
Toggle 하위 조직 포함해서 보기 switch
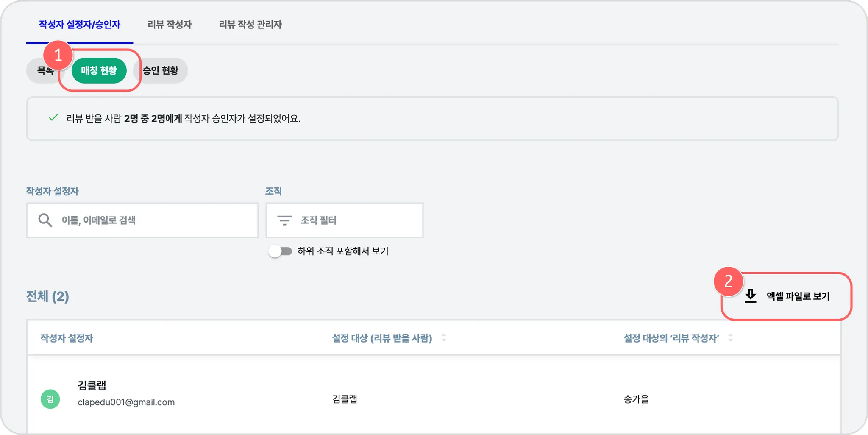click(x=280, y=251)
